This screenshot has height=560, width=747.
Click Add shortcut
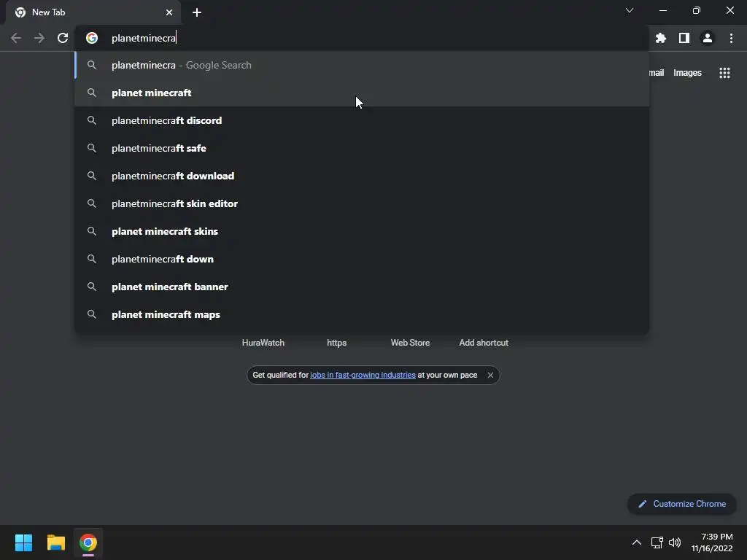coord(484,343)
